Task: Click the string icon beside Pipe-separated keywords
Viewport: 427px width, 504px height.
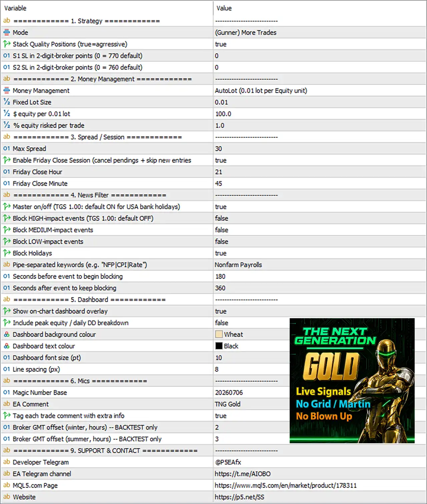Action: (7, 265)
